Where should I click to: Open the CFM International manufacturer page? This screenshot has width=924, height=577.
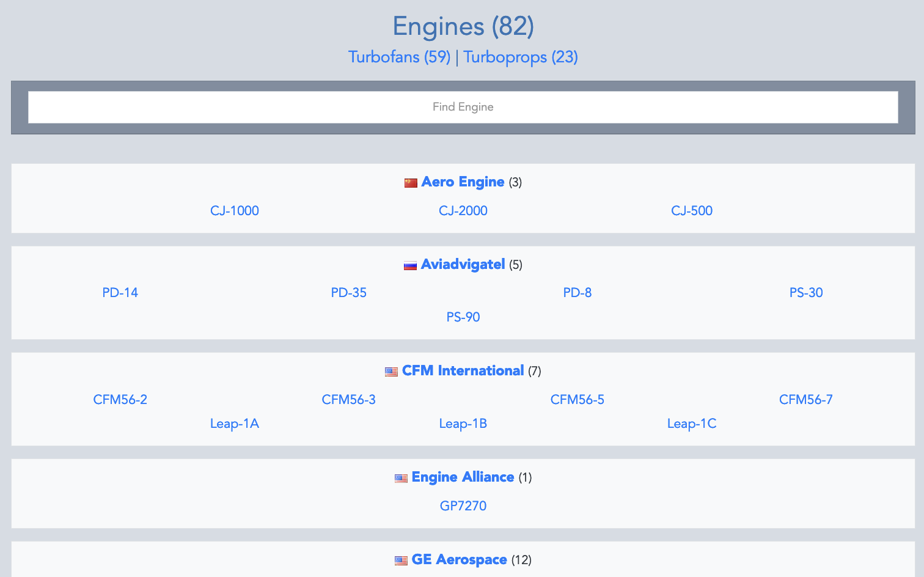pyautogui.click(x=463, y=370)
